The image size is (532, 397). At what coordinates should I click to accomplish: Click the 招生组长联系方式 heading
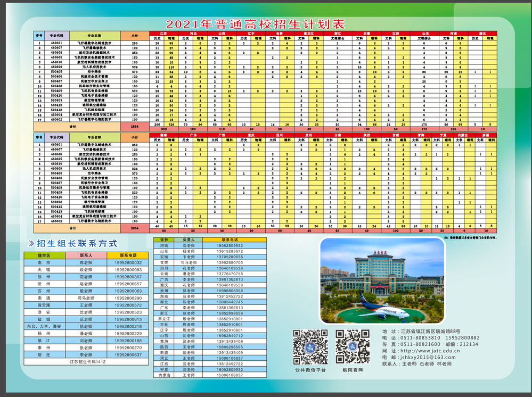click(77, 243)
